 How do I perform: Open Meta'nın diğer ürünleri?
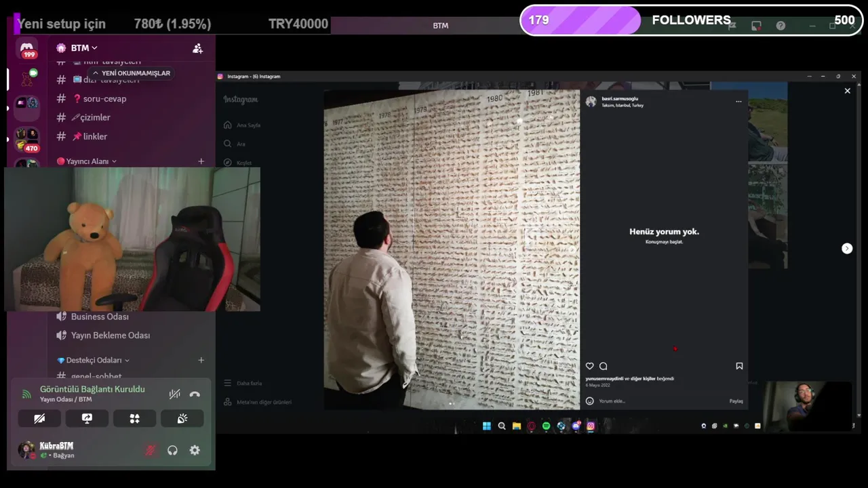(258, 402)
